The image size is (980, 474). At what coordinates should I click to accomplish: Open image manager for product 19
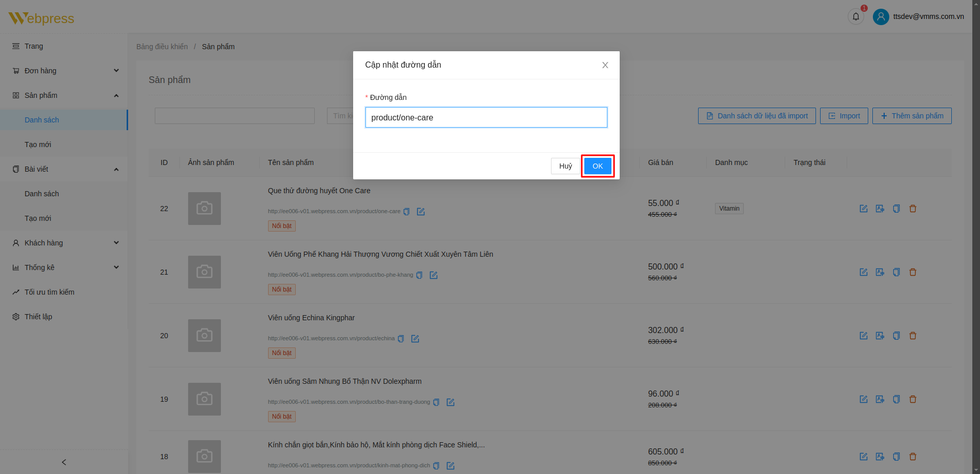tap(880, 399)
